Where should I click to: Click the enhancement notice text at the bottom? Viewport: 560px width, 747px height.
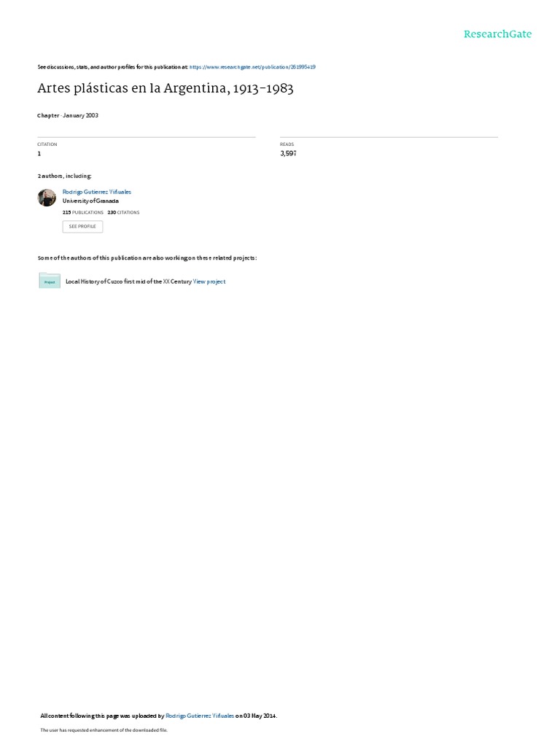click(104, 729)
